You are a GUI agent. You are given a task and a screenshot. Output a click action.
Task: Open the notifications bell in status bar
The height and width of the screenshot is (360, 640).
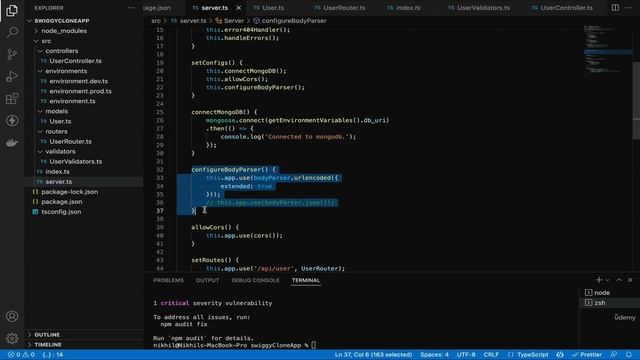click(629, 355)
